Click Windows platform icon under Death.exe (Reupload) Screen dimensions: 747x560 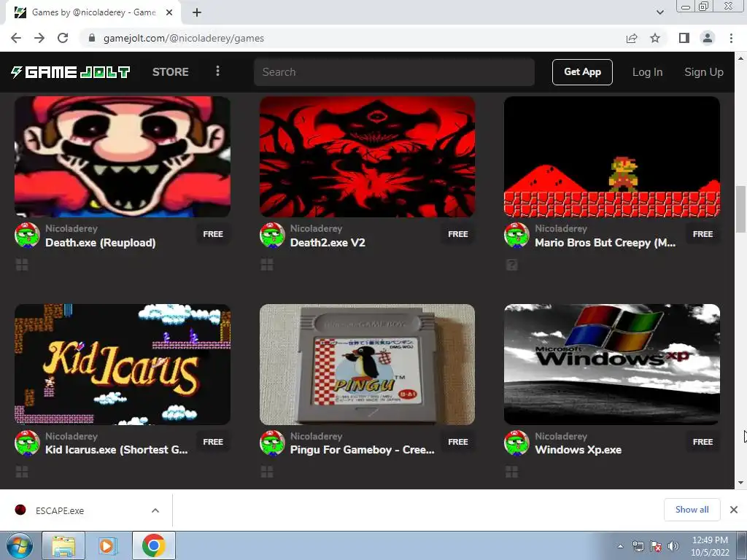(22, 265)
